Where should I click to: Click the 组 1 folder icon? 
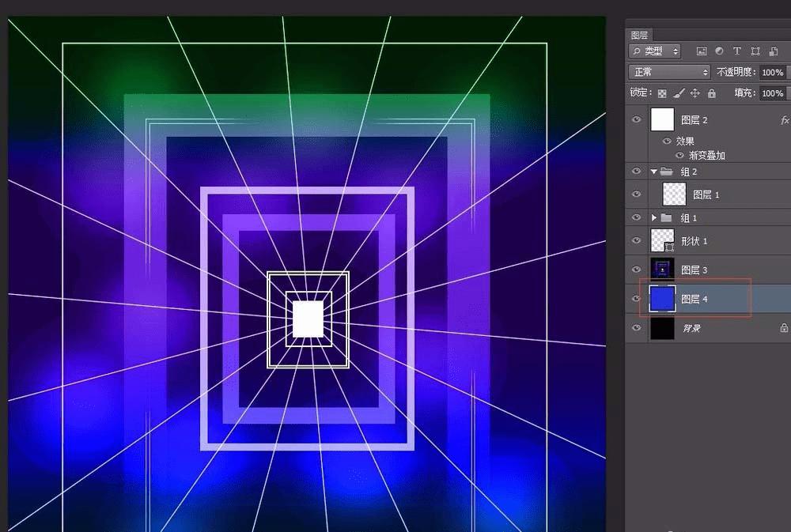click(666, 218)
